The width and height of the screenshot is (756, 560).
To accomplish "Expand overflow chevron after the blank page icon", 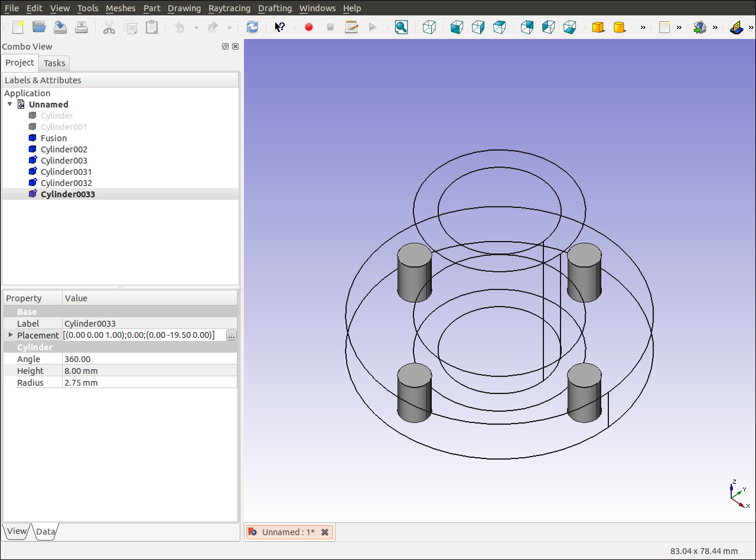I will (679, 27).
